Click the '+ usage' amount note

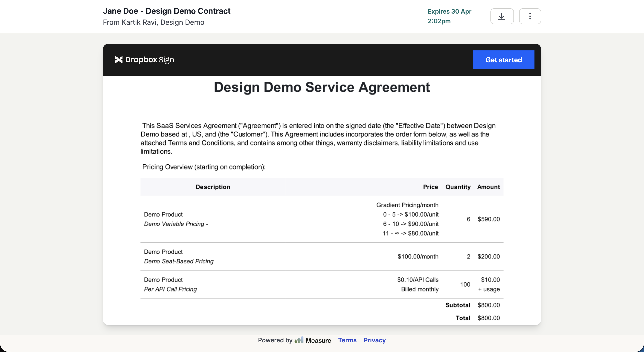489,289
